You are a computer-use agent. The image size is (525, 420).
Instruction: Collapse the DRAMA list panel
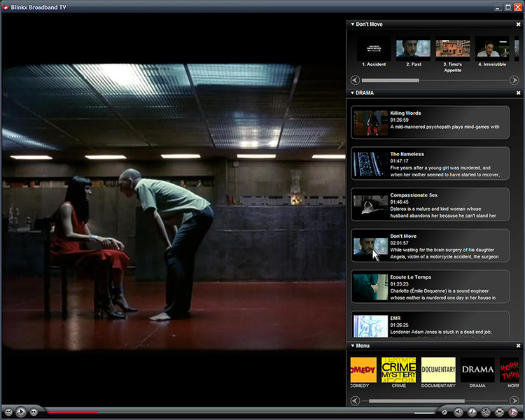[x=352, y=93]
